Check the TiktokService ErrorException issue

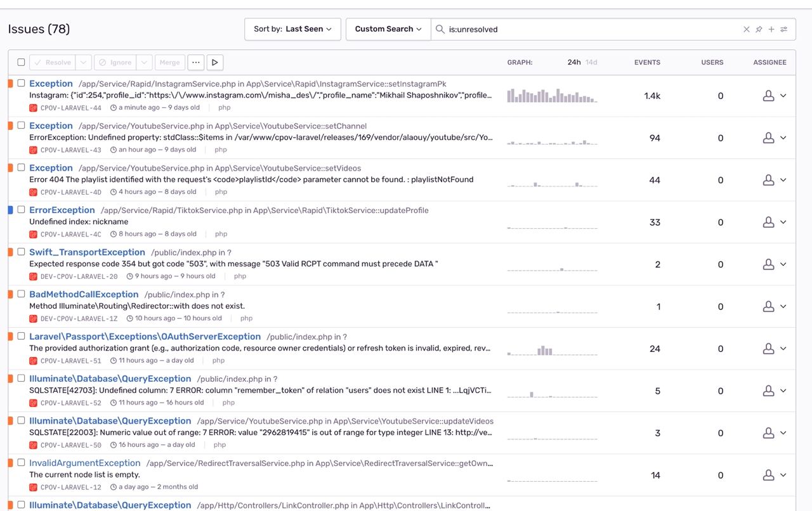(21, 209)
